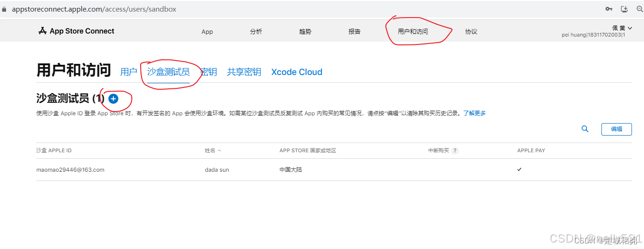This screenshot has width=644, height=249.
Task: Click the dada sun name cell
Action: [217, 170]
